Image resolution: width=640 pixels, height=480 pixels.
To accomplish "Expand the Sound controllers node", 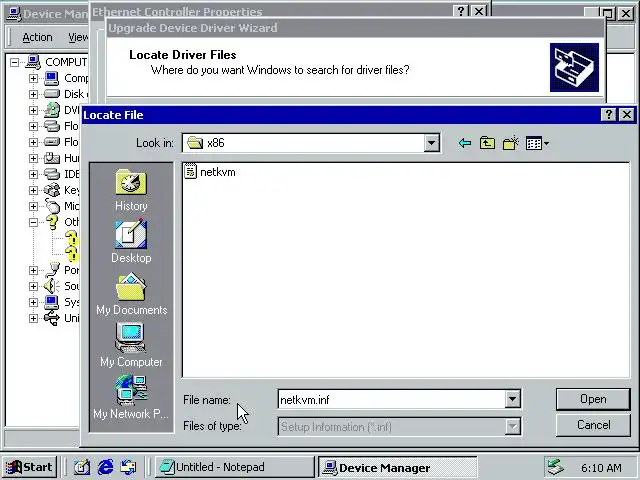I will [x=33, y=286].
